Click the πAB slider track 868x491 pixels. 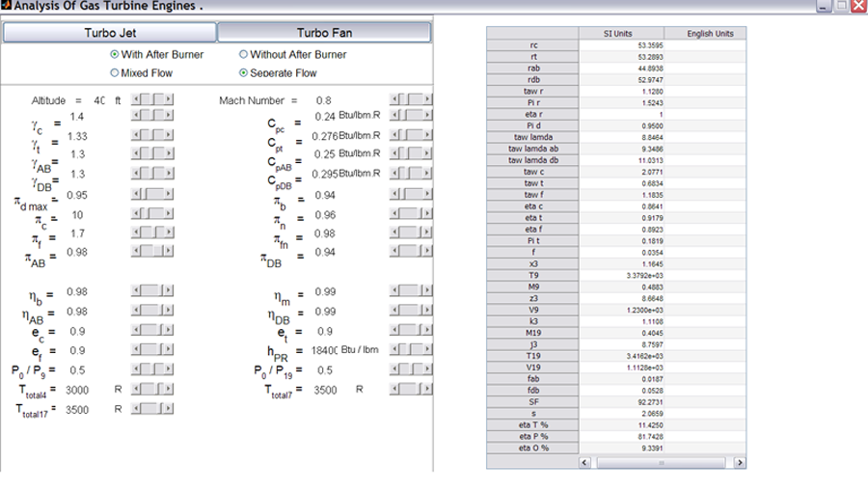click(x=150, y=251)
